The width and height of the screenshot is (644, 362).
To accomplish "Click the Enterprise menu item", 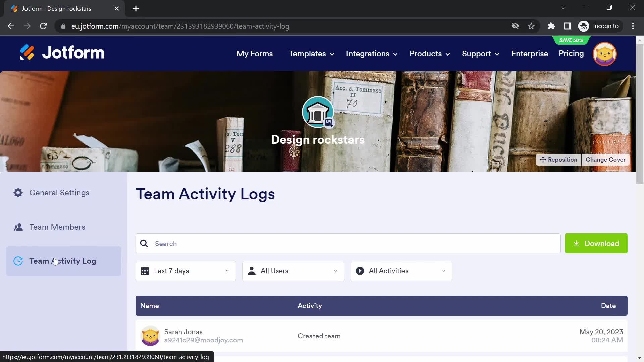I will click(x=529, y=53).
